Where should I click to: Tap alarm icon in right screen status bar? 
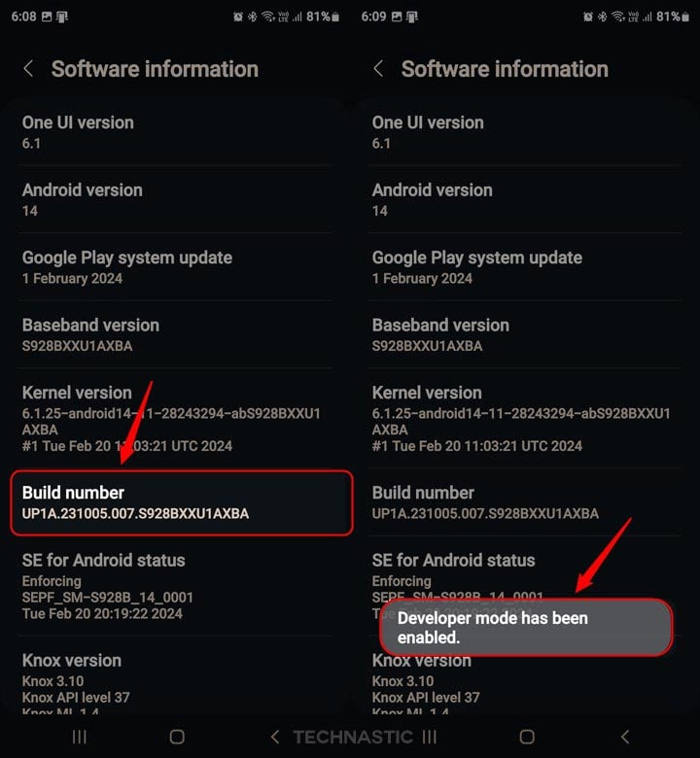click(589, 17)
